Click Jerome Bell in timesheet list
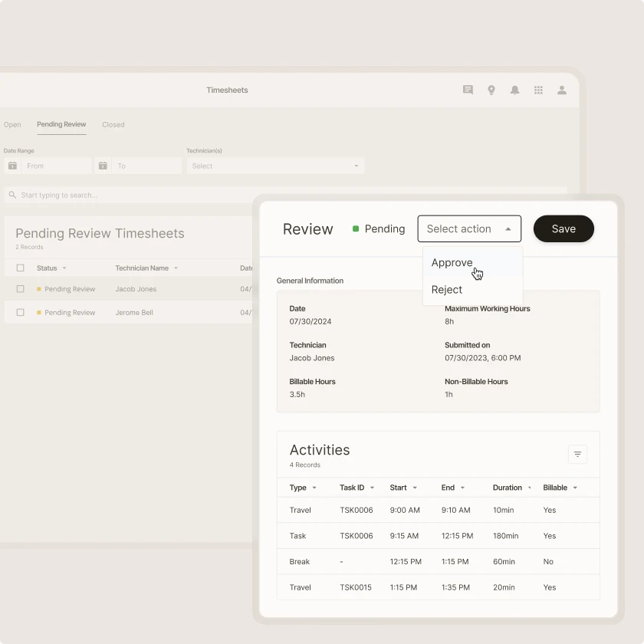The image size is (644, 644). [x=134, y=313]
